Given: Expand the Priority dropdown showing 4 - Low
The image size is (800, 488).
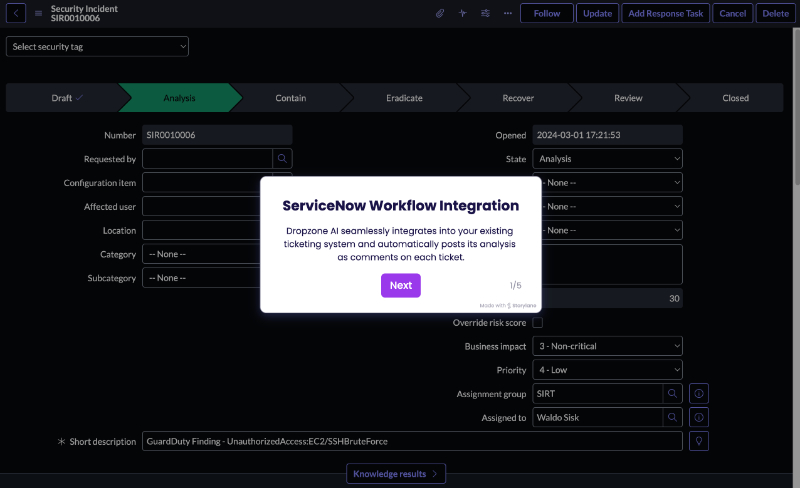Looking at the screenshot, I should (x=608, y=370).
